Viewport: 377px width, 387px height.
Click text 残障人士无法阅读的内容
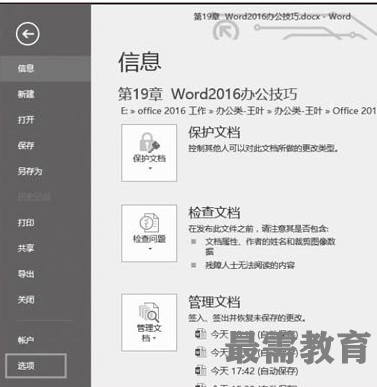pos(250,266)
